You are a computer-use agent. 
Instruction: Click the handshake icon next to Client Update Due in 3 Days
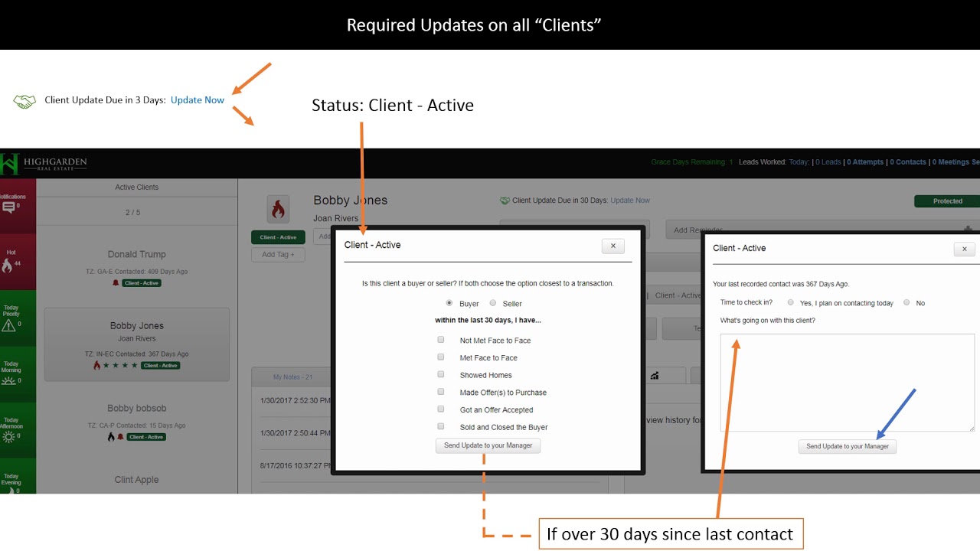click(24, 101)
